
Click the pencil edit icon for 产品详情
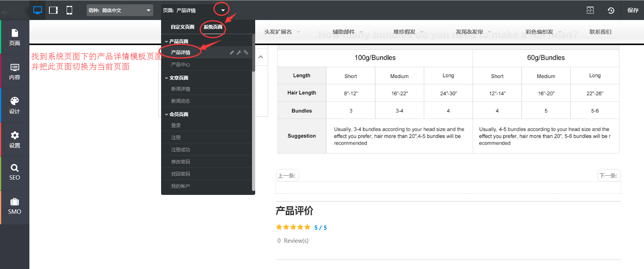coord(232,53)
